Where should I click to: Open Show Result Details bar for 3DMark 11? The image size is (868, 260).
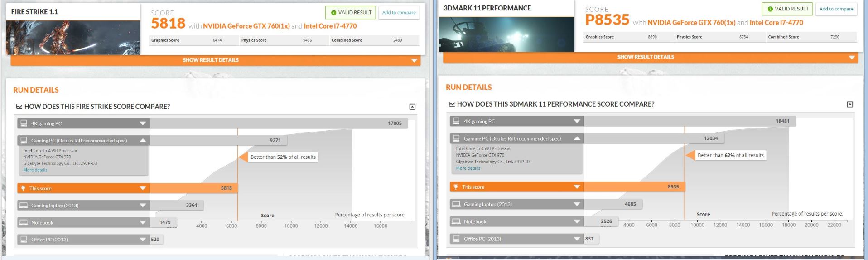click(x=650, y=57)
